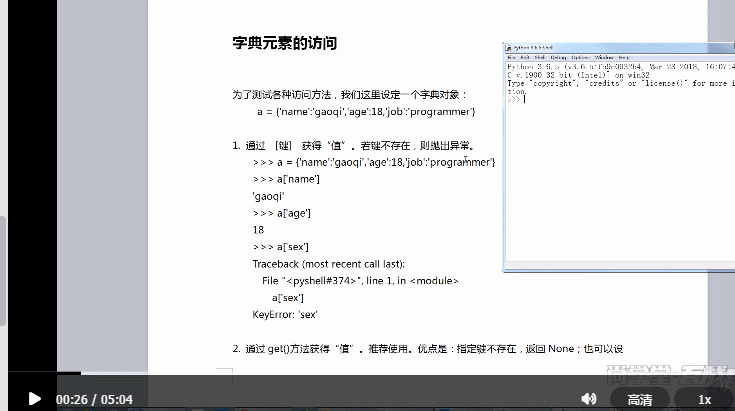Click the heading 字典元素的访问
Image resolution: width=735 pixels, height=411 pixels.
tap(285, 43)
